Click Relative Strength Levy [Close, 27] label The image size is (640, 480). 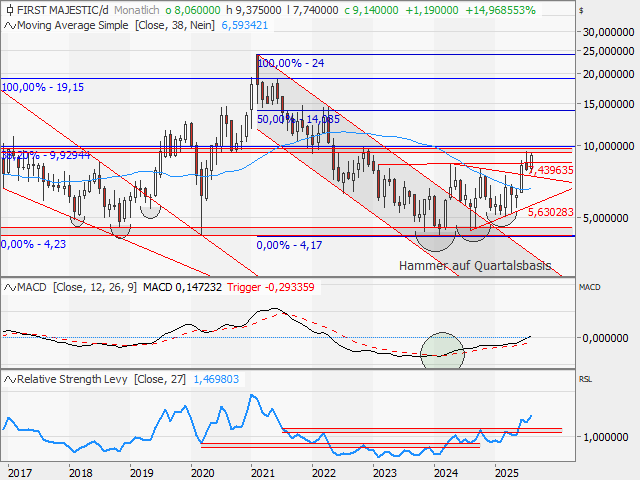(x=101, y=379)
